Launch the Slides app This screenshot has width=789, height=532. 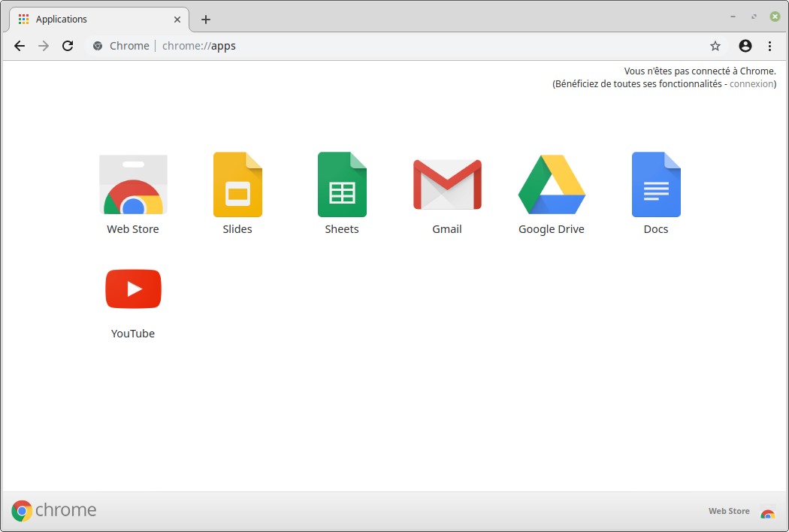(x=237, y=185)
